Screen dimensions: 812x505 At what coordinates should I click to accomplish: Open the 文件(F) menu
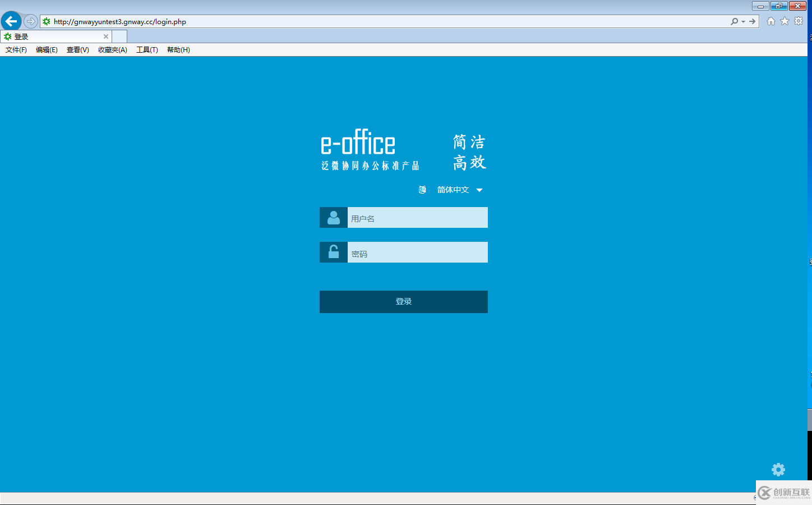pos(16,50)
